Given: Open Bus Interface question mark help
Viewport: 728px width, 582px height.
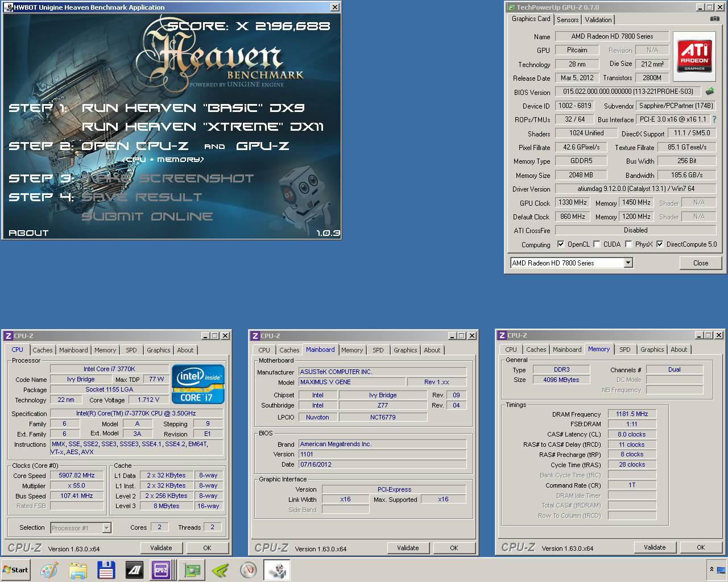Looking at the screenshot, I should [714, 119].
